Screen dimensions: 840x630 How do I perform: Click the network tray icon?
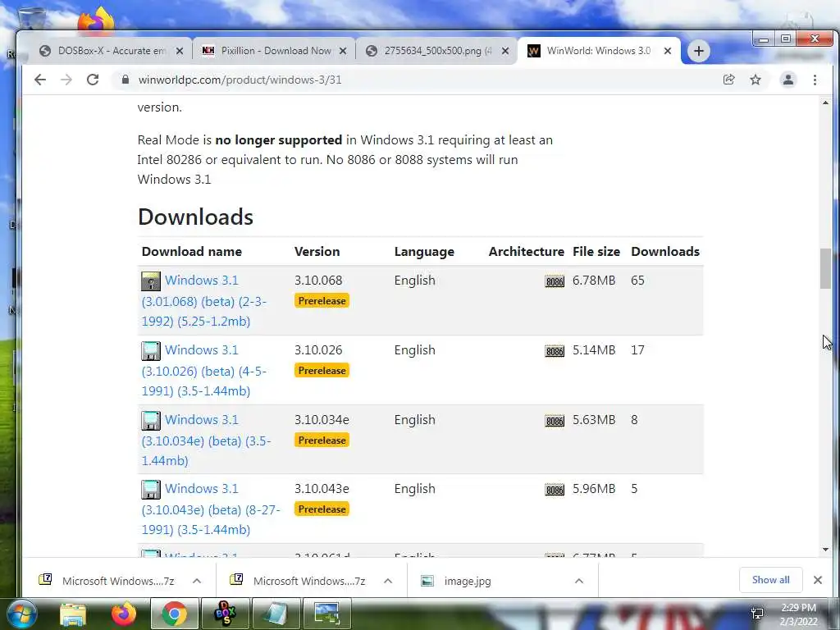point(757,614)
